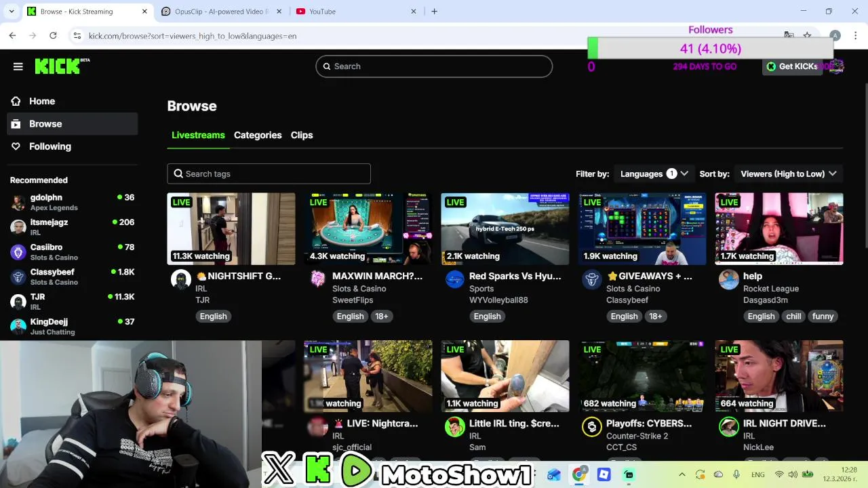Click gdolphn avatar icon
Viewport: 868px width, 488px height.
click(18, 203)
